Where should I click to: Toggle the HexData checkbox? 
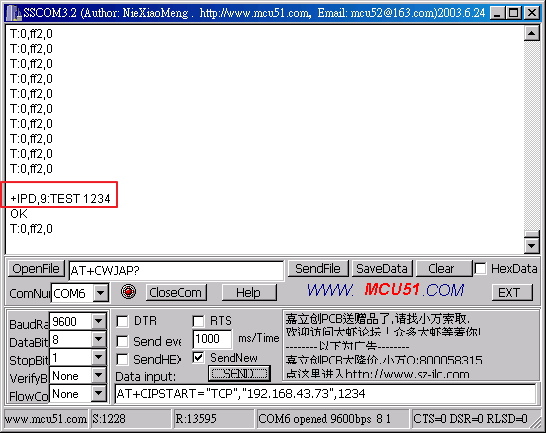pos(480,269)
